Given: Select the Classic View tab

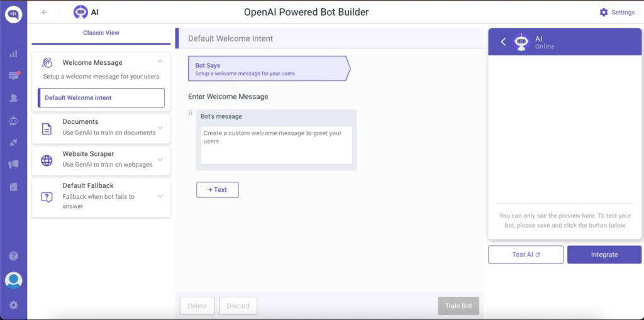Looking at the screenshot, I should (101, 33).
